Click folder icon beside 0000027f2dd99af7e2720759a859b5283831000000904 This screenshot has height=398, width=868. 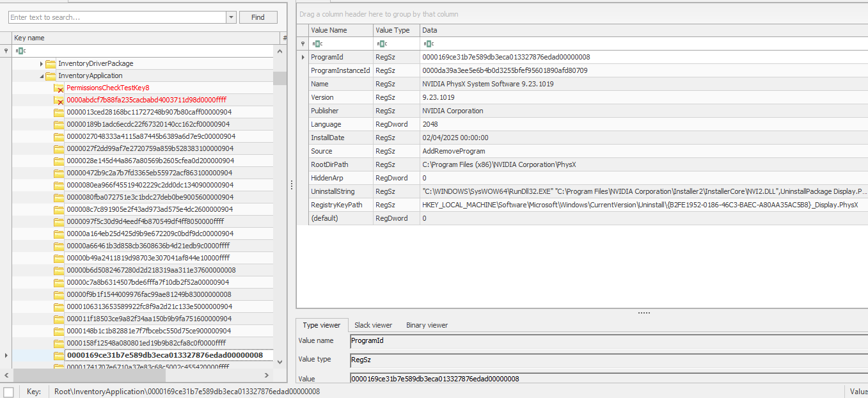click(59, 148)
